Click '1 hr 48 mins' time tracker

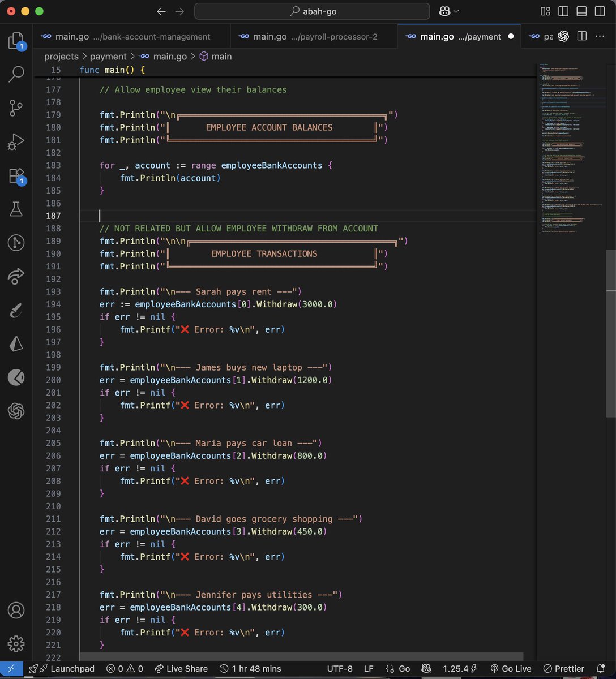(x=250, y=669)
